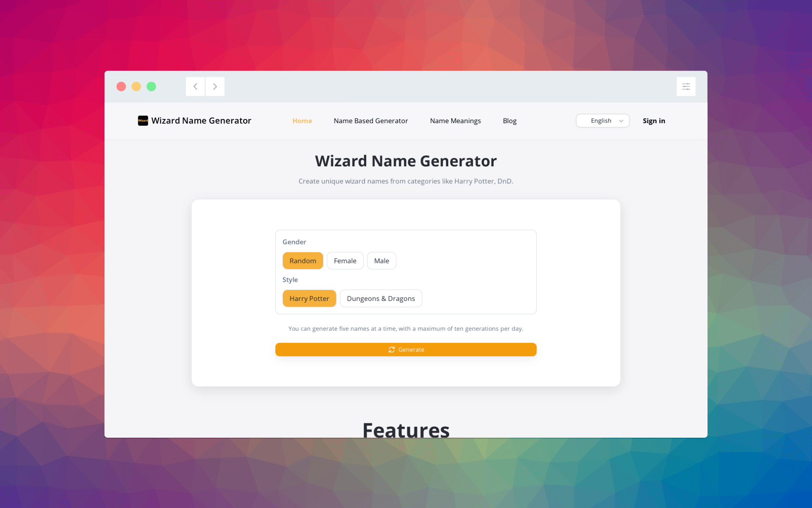Select Female gender option
The width and height of the screenshot is (812, 508).
345,261
